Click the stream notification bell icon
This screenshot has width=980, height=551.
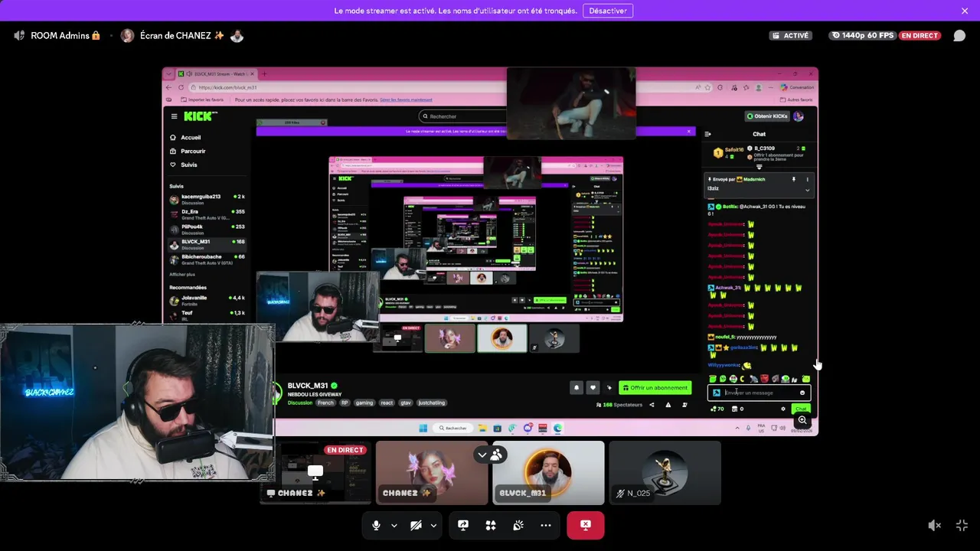(x=577, y=387)
